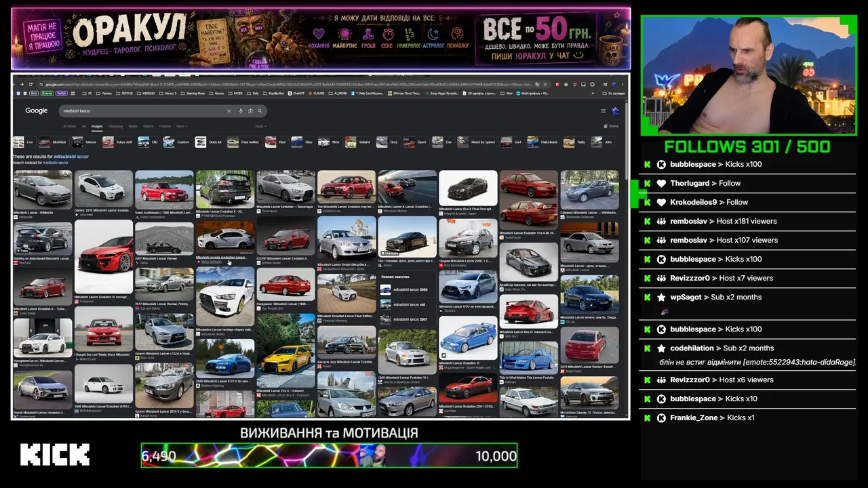The width and height of the screenshot is (868, 488).
Task: Filter images by the Need for speed chip
Action: [477, 142]
